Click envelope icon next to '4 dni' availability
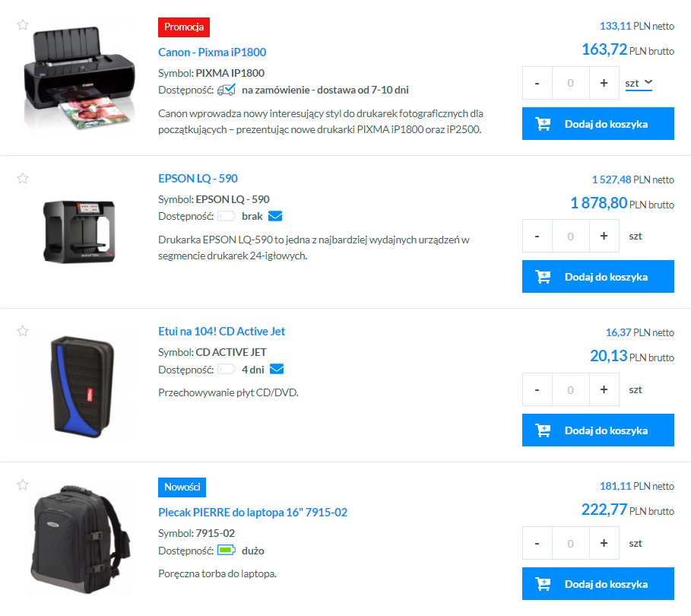Screen dimensions: 691x616 [x=277, y=369]
